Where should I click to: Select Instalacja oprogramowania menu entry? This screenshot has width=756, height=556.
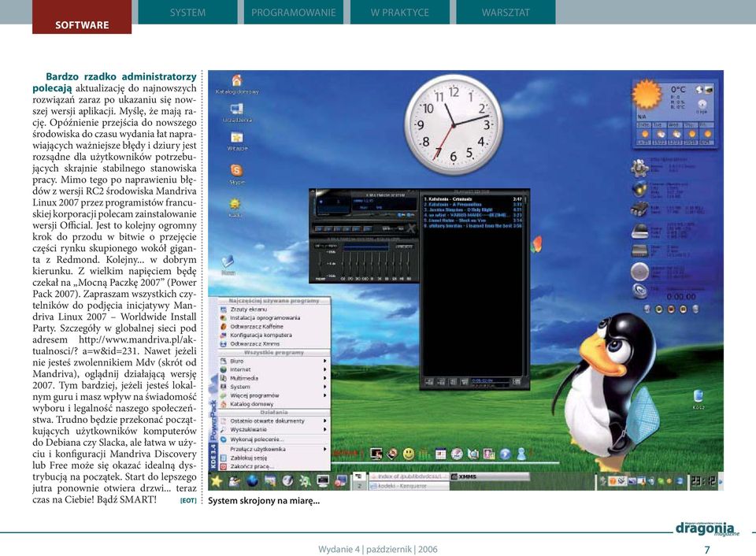point(274,318)
